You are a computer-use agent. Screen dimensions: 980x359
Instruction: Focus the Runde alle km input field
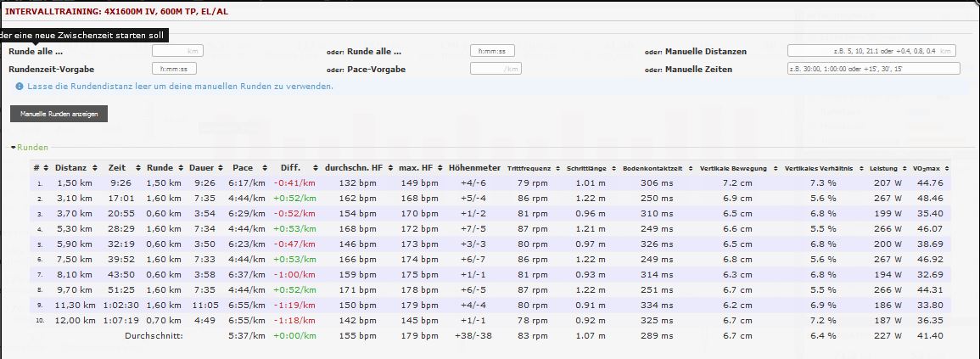coord(177,51)
